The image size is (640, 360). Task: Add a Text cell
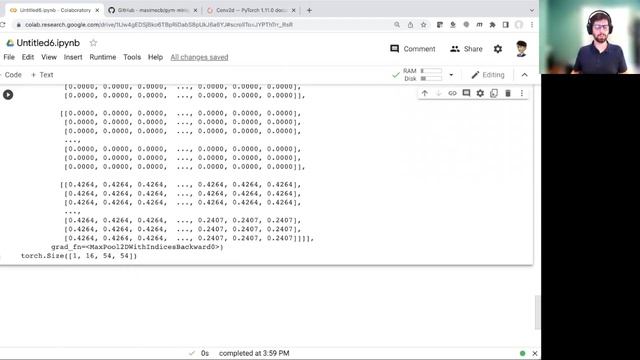[x=42, y=75]
